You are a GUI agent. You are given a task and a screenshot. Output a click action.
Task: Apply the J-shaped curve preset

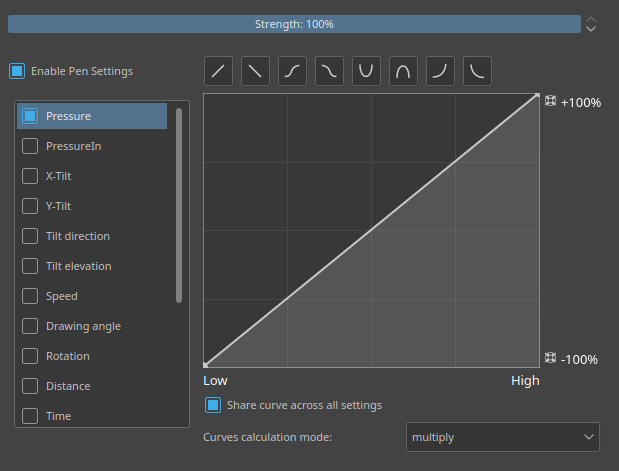pyautogui.click(x=440, y=71)
